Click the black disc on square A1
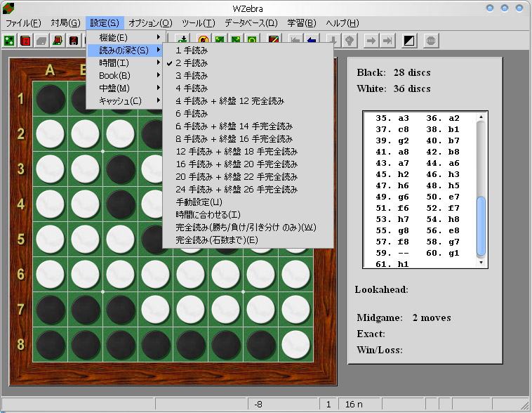This screenshot has width=532, height=413. [x=51, y=99]
